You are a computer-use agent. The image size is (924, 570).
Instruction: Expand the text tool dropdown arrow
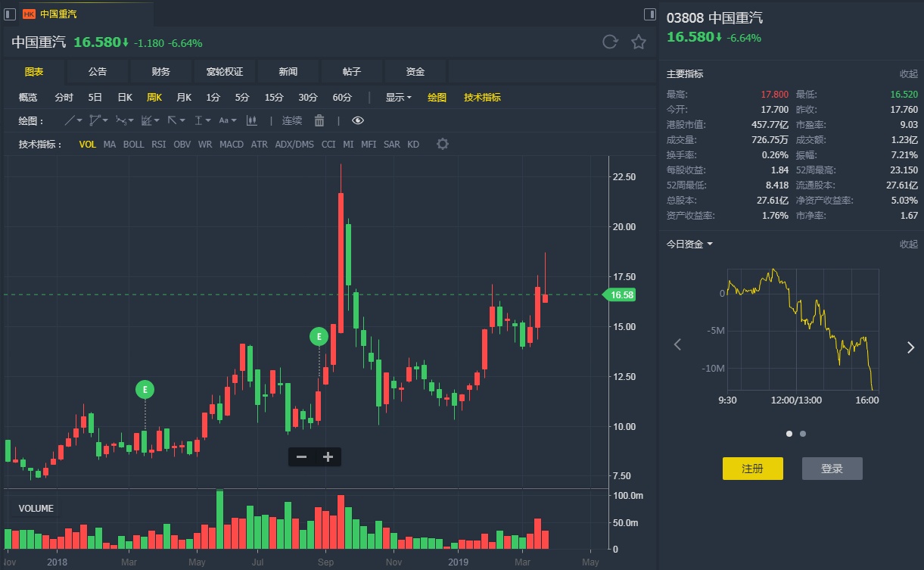(234, 120)
